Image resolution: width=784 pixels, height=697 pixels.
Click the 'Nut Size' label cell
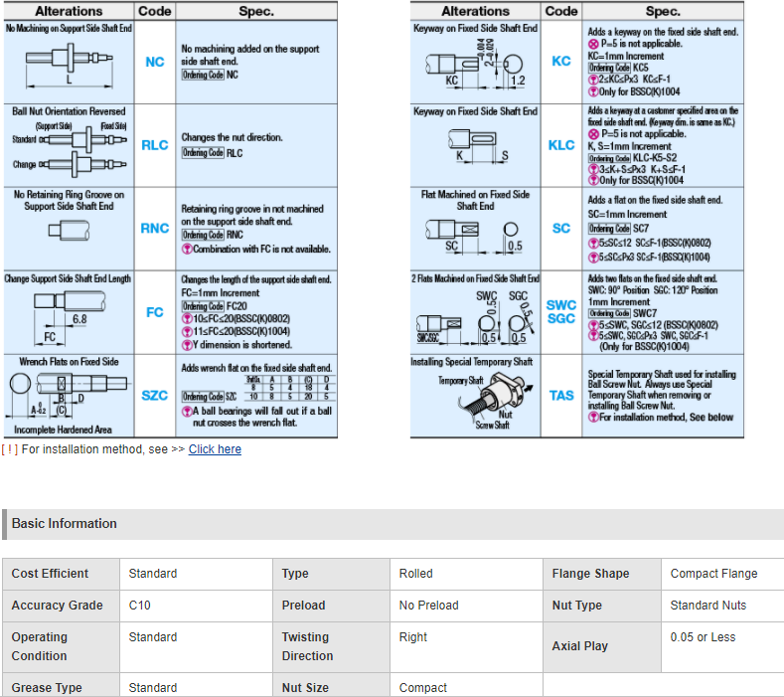tap(331, 686)
